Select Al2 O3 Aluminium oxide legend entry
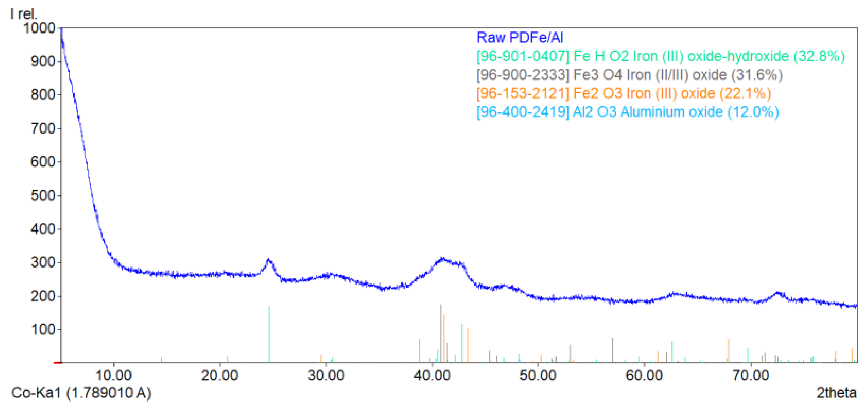 click(627, 112)
